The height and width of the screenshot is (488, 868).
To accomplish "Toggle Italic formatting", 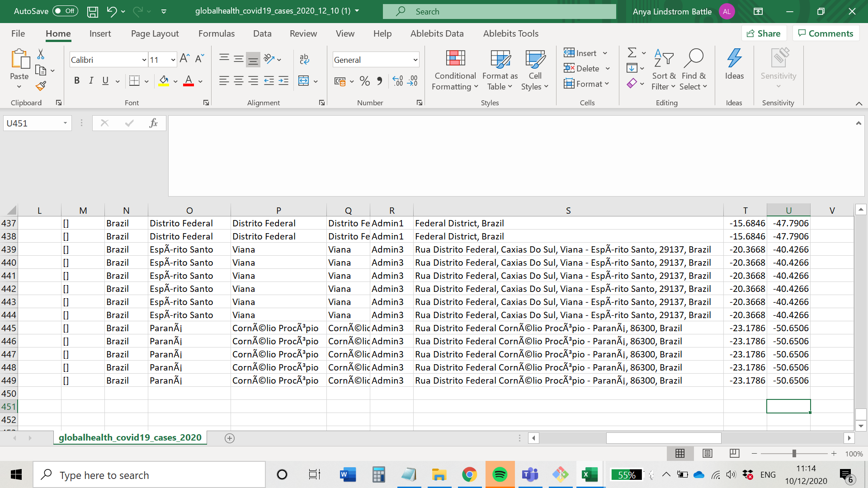I will pos(91,81).
